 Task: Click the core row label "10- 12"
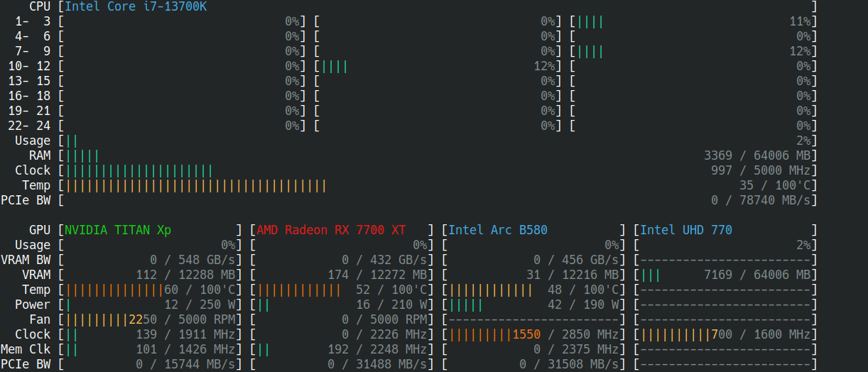click(29, 66)
